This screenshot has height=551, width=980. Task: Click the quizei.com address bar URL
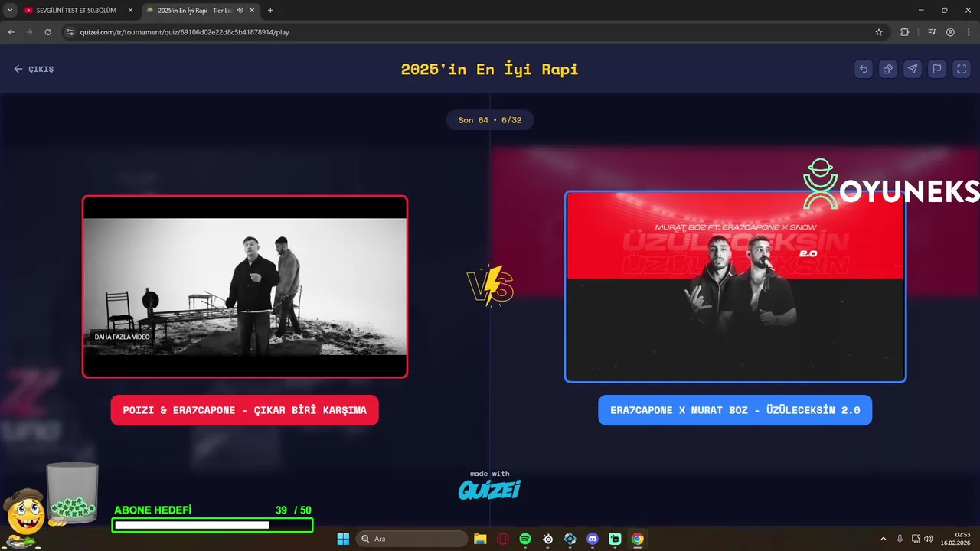click(x=185, y=32)
